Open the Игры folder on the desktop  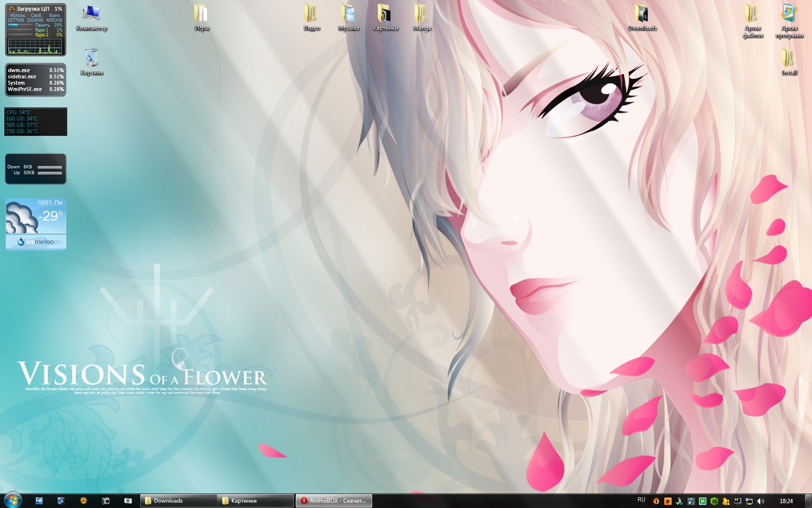coord(202,18)
